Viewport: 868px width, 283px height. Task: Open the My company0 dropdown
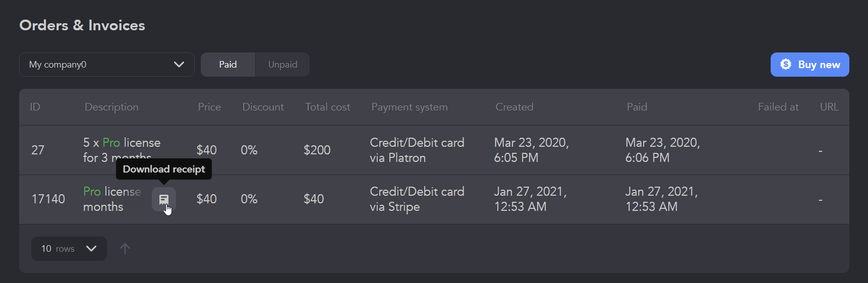tap(107, 65)
